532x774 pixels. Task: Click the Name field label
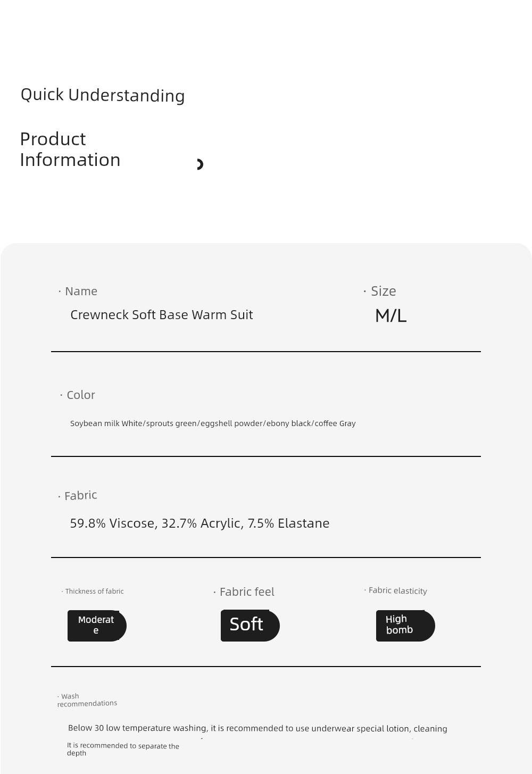[78, 291]
